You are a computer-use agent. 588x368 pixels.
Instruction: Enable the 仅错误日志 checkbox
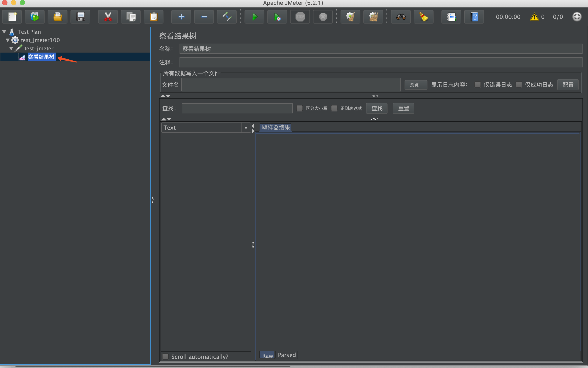coord(478,85)
